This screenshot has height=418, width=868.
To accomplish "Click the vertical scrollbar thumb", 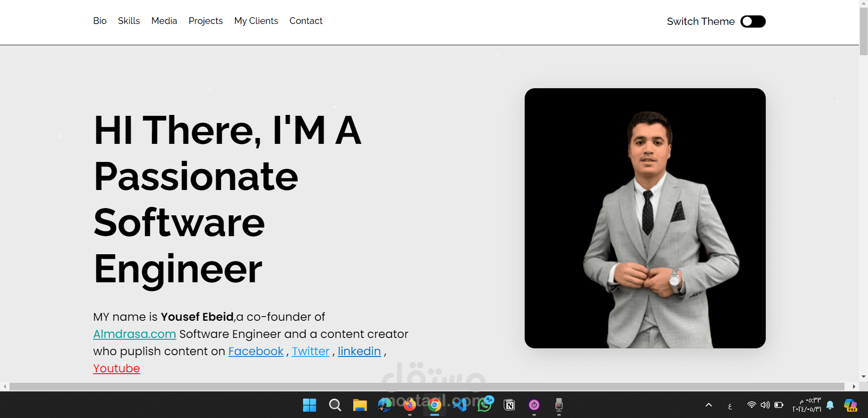I will (863, 31).
